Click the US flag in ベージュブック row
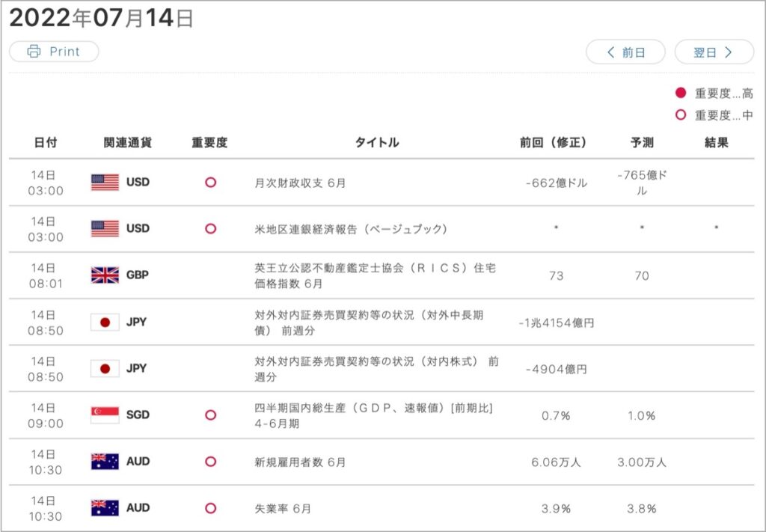Viewport: 766px width, 532px height. [x=105, y=229]
